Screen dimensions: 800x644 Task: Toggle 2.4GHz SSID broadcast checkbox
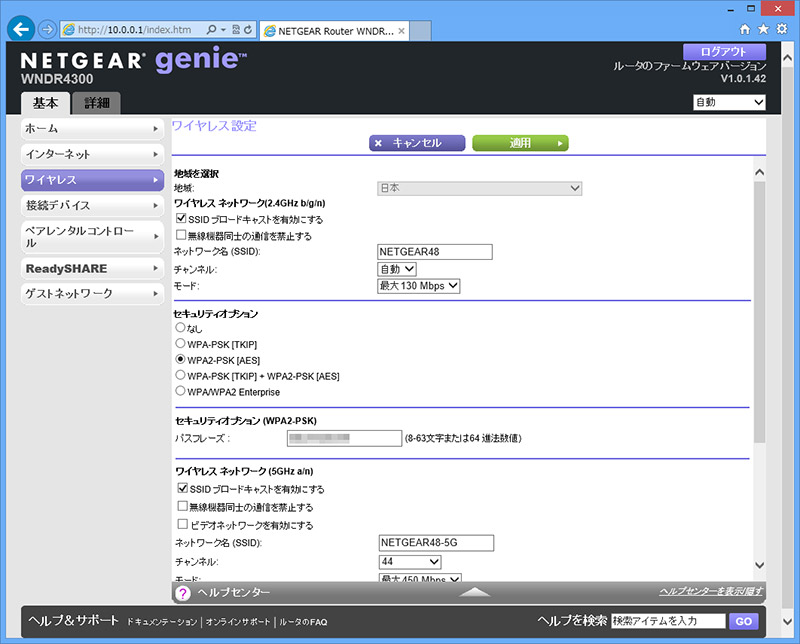[181, 219]
